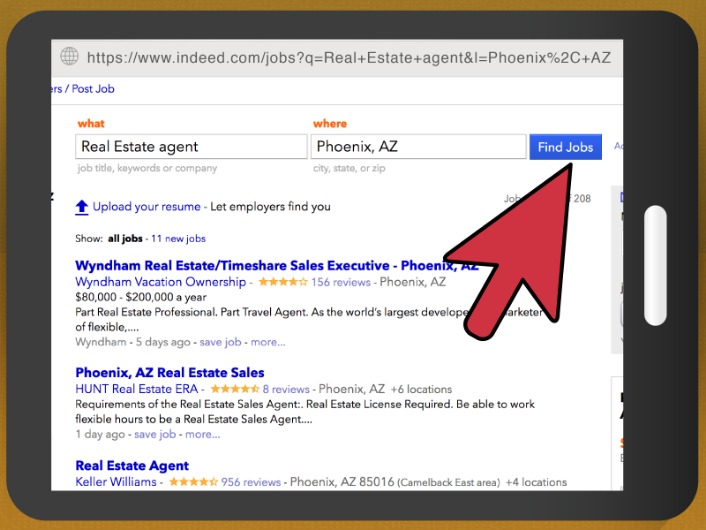Screen dimensions: 706x530
Task: Click the Keller Williams star rating
Action: click(x=193, y=482)
